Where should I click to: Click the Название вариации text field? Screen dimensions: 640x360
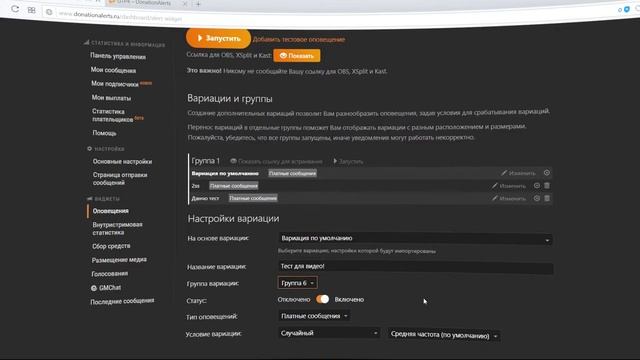tap(416, 267)
